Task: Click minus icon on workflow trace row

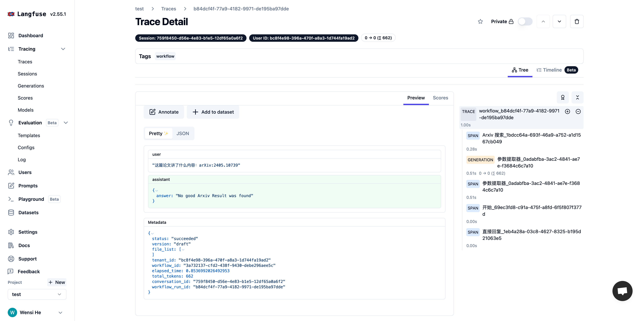Action: (x=578, y=111)
